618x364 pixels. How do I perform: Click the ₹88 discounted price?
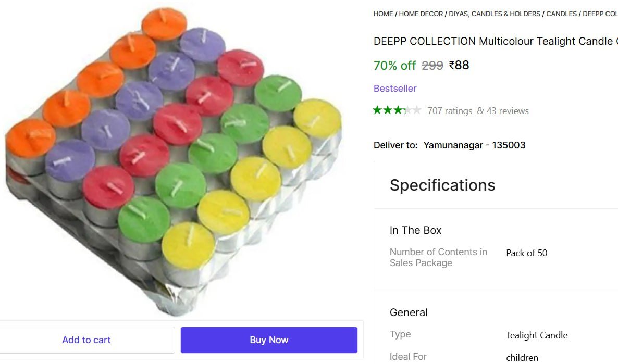(x=459, y=65)
